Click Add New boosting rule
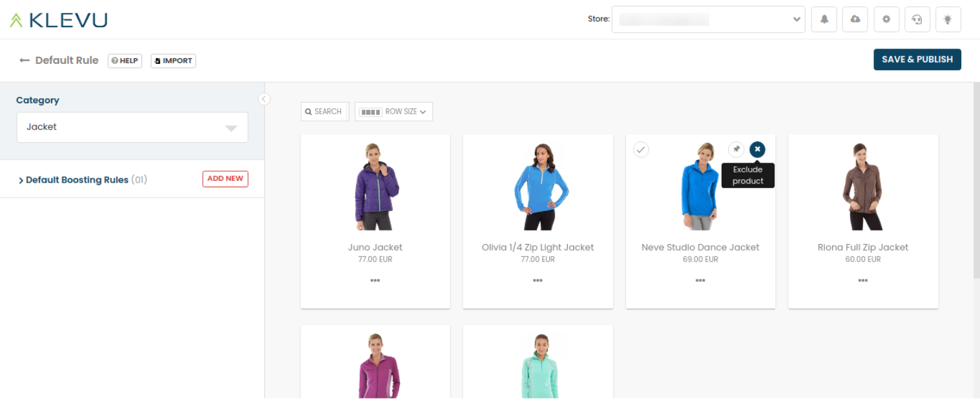This screenshot has width=980, height=399. (225, 179)
